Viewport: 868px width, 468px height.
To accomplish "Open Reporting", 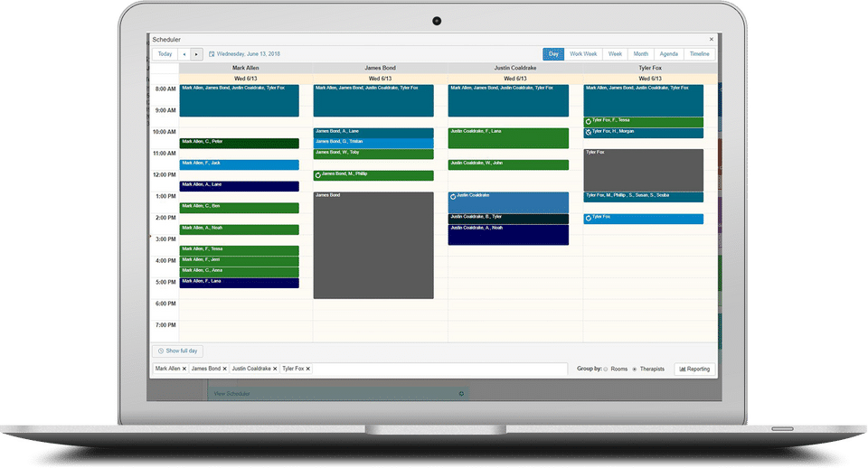I will [694, 369].
